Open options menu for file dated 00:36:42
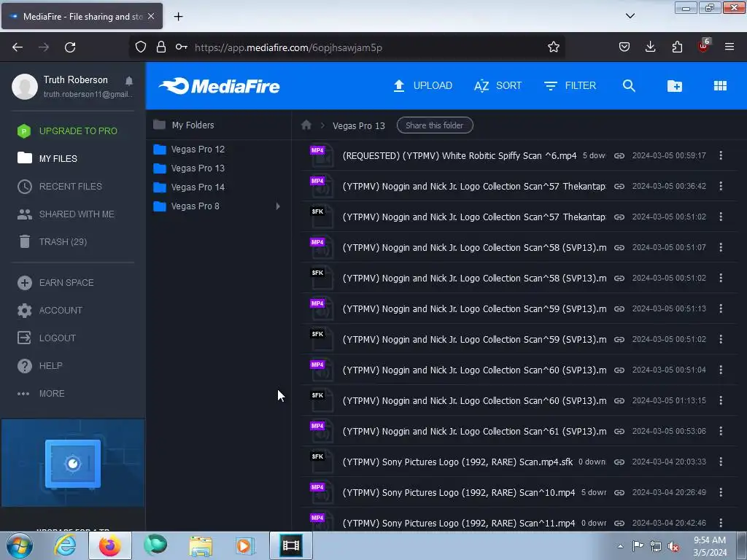Screen dimensions: 747x560 pyautogui.click(x=721, y=186)
